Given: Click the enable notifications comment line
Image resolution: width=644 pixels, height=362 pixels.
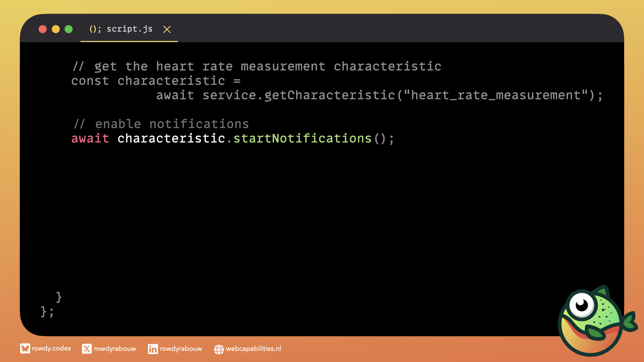Looking at the screenshot, I should (x=161, y=124).
